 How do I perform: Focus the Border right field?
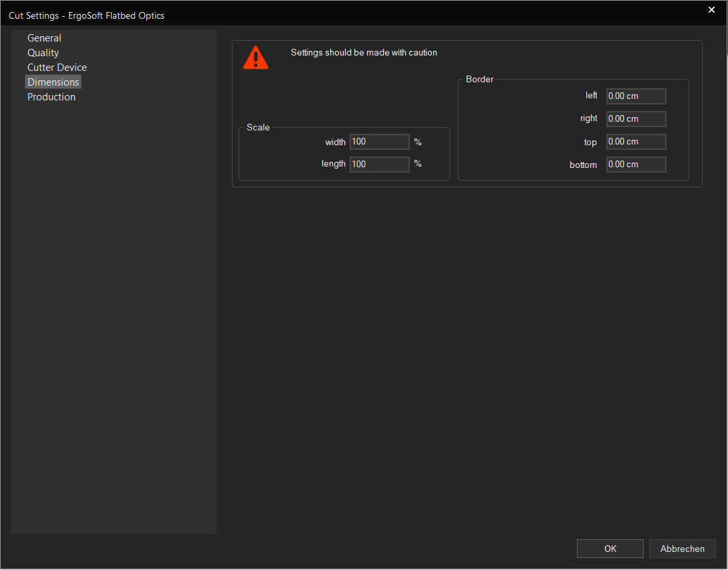tap(636, 119)
